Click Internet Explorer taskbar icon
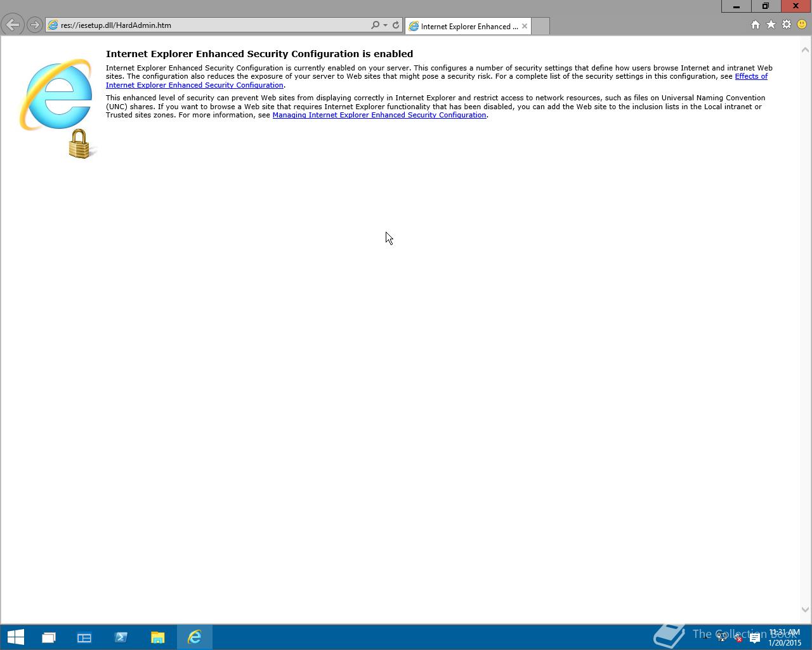812x650 pixels. pos(195,637)
